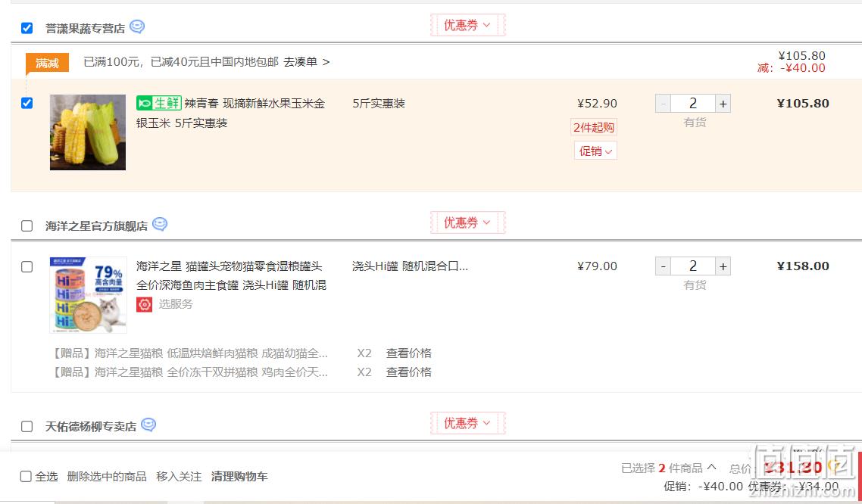The image size is (862, 504).
Task: Expand 优惠券 dropdown for 海洋之星官方旗舰店
Action: coord(467,222)
